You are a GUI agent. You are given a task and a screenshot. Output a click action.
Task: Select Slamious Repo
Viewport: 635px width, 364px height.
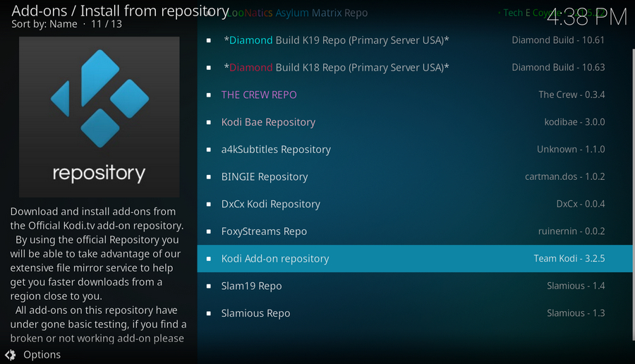[415, 313]
